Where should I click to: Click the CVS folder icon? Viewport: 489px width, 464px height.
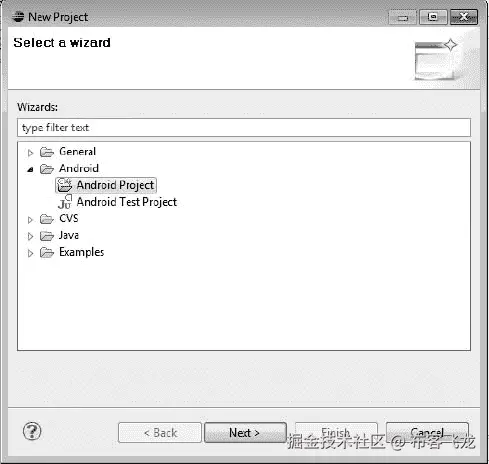pos(47,219)
